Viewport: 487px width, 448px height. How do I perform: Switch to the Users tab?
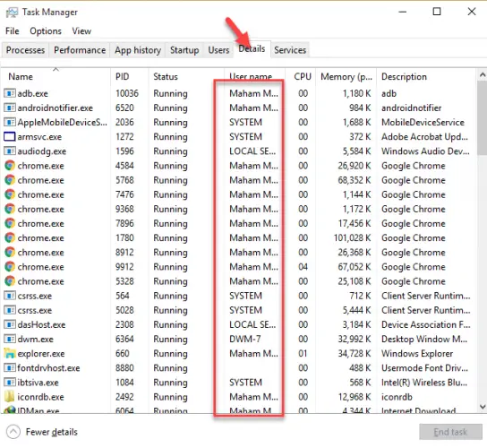[218, 50]
